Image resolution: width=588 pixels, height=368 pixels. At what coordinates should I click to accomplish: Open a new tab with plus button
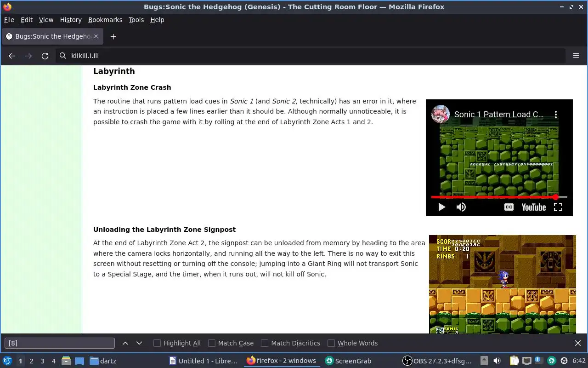113,36
